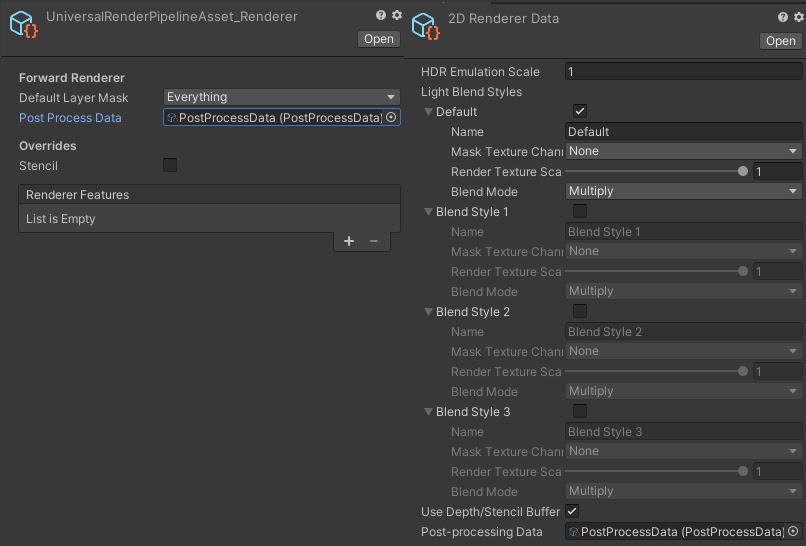Screen dimensions: 806x546
Task: Click Blend Style 2 Render Texture Scale number field
Action: tap(778, 371)
